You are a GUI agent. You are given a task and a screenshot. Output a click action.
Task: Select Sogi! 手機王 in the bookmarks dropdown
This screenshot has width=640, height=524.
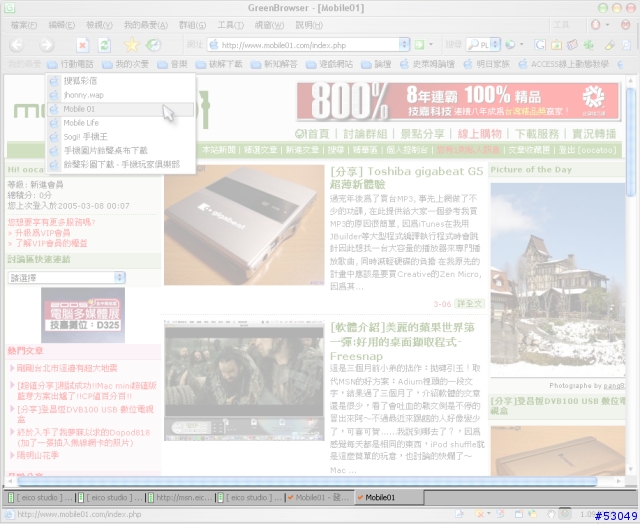121,137
